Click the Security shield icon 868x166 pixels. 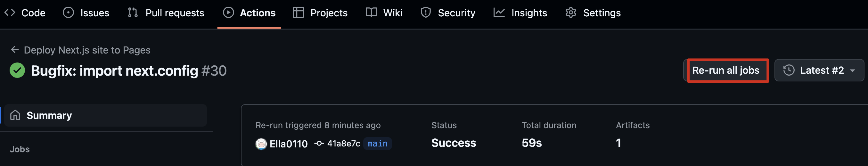click(x=426, y=12)
